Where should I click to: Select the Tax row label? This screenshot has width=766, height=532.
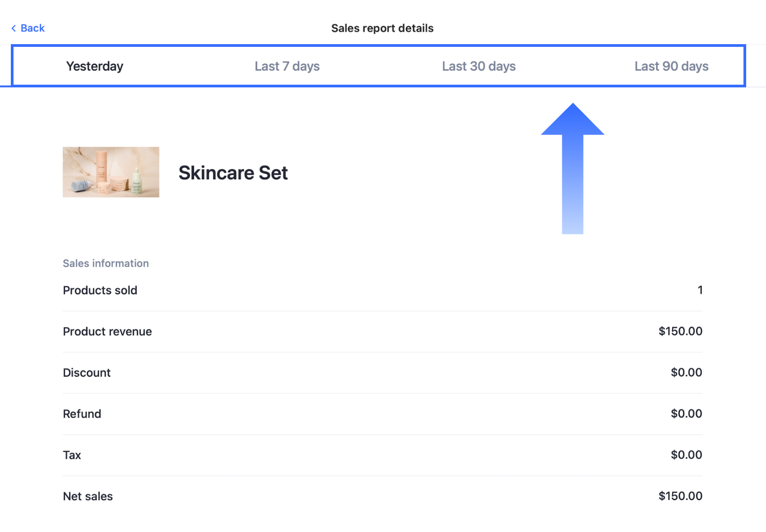click(x=72, y=455)
